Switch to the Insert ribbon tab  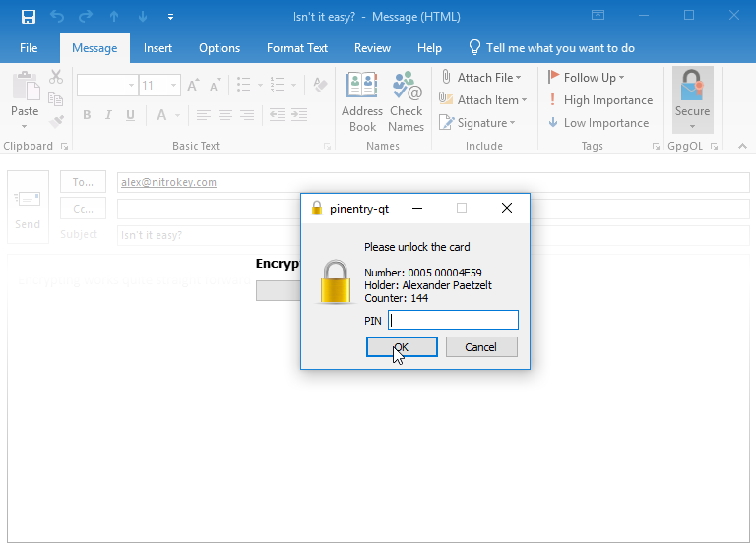click(157, 48)
